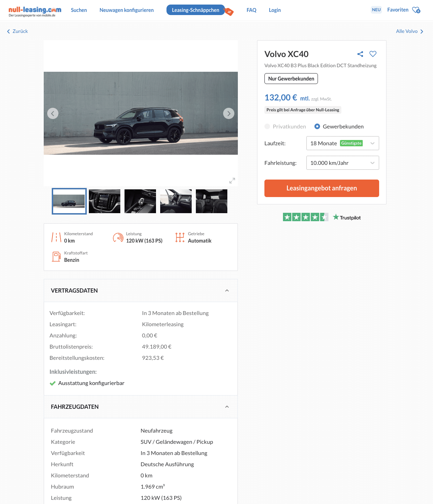
Task: View Alle Volvo offers
Action: pyautogui.click(x=410, y=31)
